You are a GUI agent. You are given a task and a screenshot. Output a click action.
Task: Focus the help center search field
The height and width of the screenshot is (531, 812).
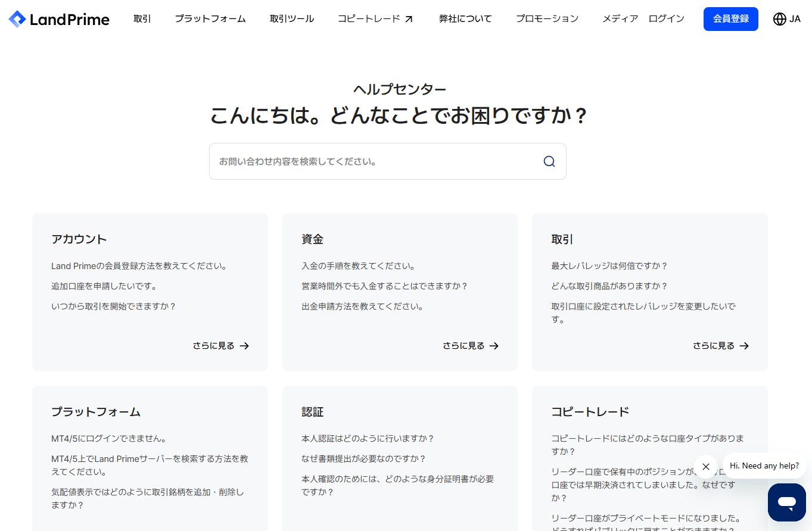point(387,161)
